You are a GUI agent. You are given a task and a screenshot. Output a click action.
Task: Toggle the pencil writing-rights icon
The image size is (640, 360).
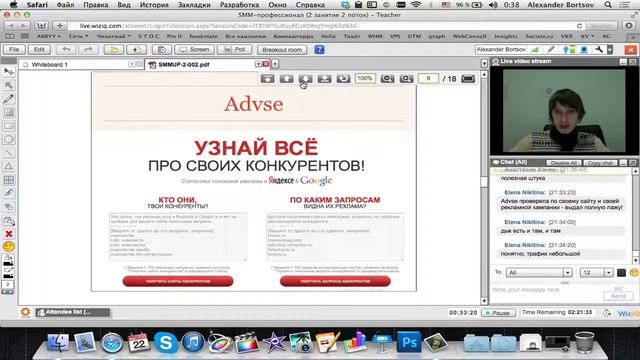pos(551,49)
